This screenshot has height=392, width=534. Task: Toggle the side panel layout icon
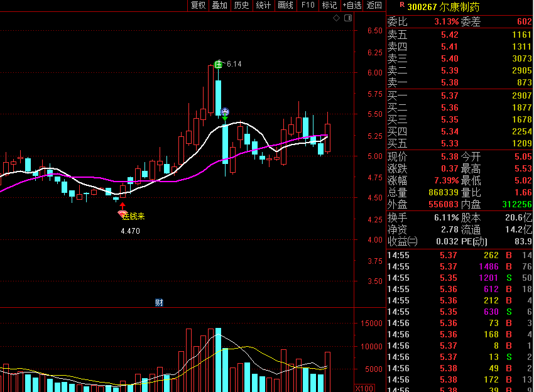click(x=348, y=18)
